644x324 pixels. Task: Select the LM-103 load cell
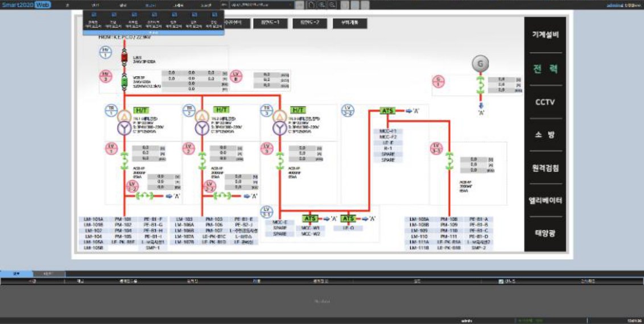point(183,219)
